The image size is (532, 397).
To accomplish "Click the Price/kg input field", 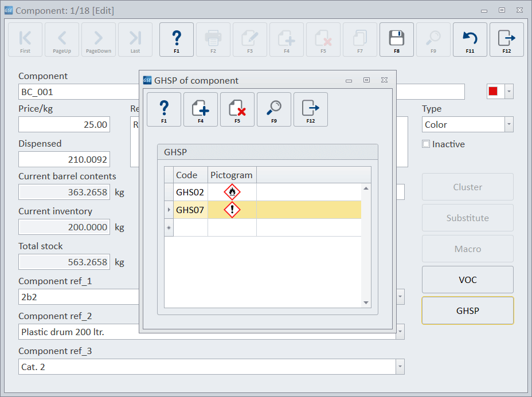I will pos(64,124).
